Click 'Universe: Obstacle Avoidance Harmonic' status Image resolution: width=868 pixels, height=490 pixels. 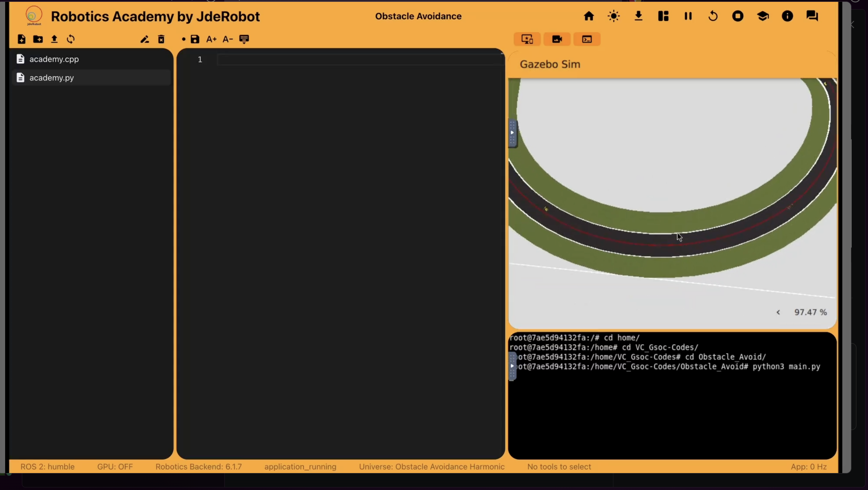point(432,467)
